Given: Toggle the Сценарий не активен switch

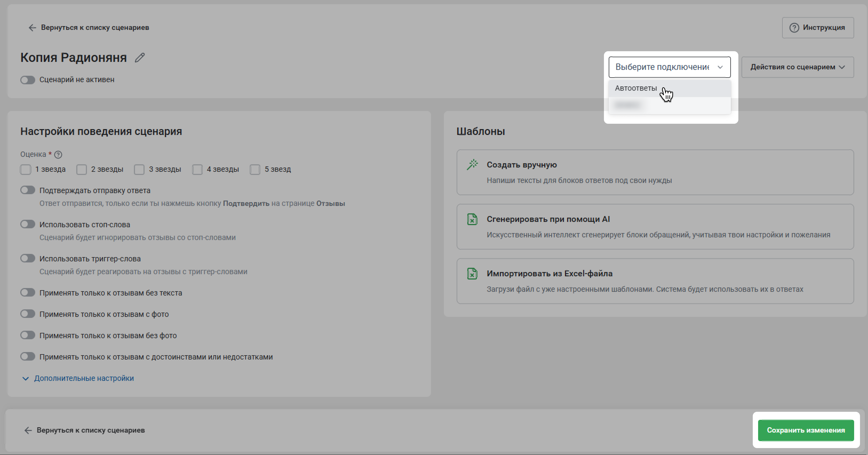Looking at the screenshot, I should pyautogui.click(x=28, y=80).
